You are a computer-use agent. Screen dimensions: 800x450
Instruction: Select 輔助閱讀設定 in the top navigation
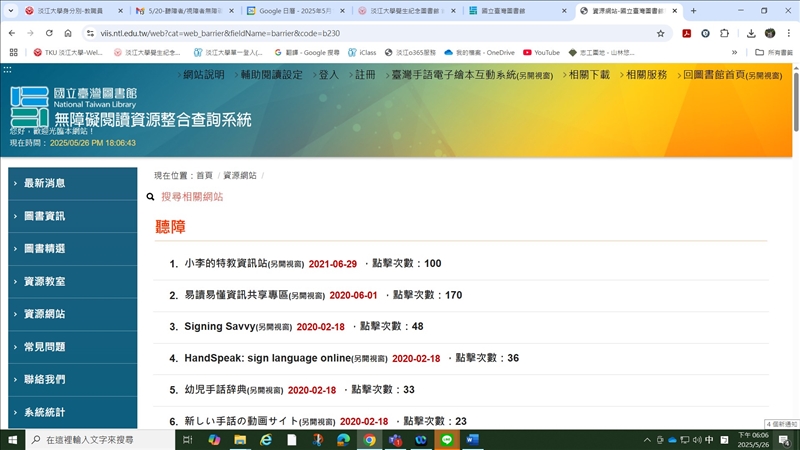pyautogui.click(x=270, y=75)
